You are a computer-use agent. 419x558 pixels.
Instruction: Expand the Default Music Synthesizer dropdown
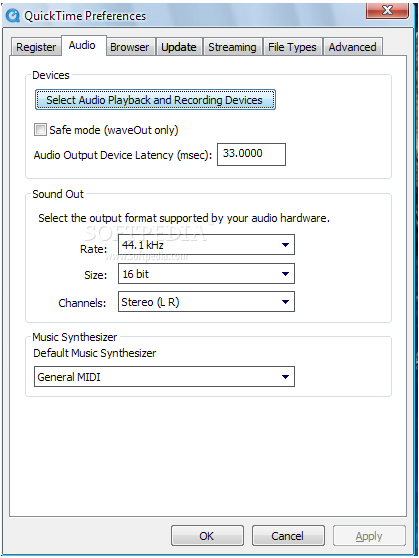point(164,377)
